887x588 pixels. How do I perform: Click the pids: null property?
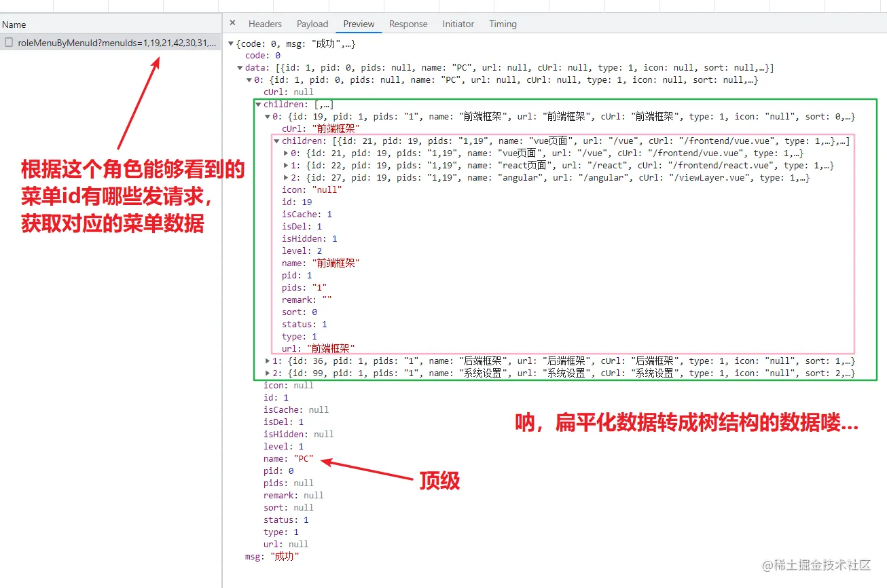tap(289, 483)
